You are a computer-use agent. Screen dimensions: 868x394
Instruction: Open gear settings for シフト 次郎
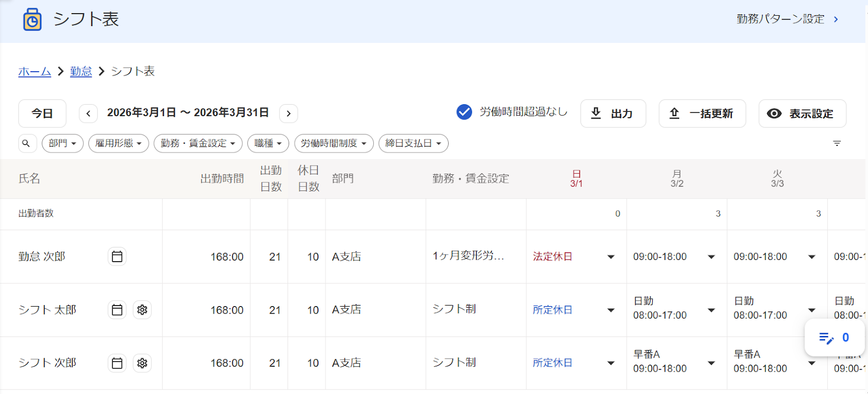pyautogui.click(x=142, y=363)
